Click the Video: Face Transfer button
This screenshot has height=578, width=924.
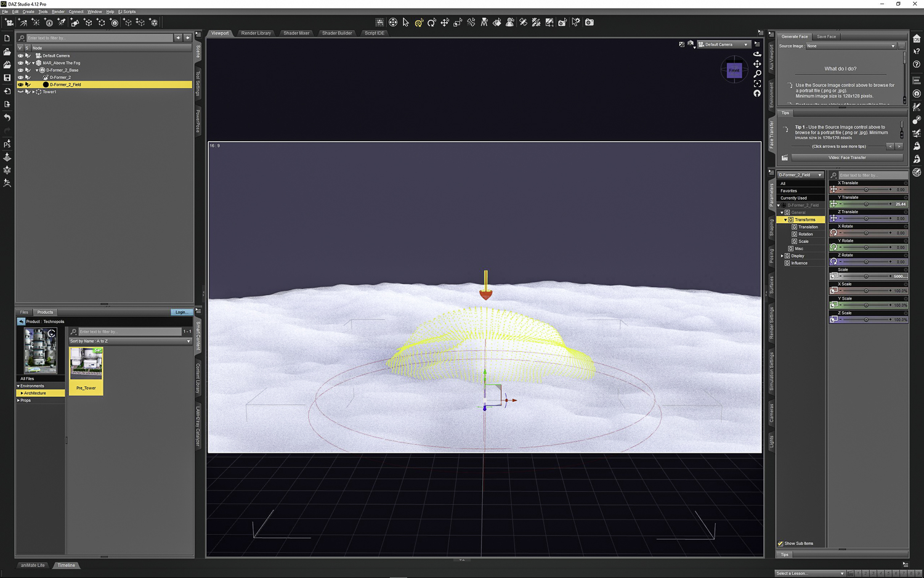(x=847, y=158)
